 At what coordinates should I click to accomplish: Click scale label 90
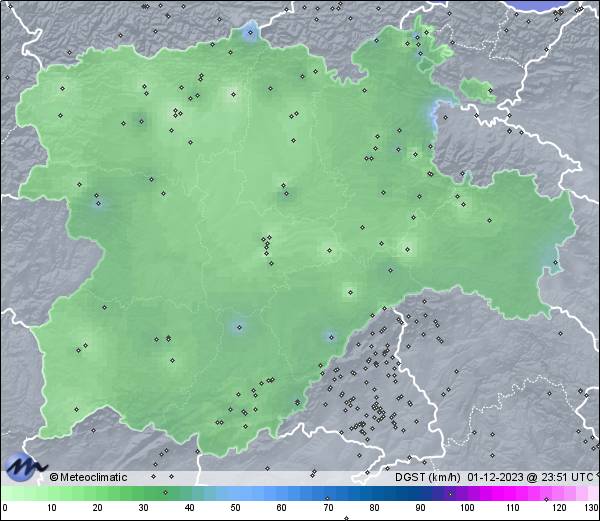click(420, 508)
